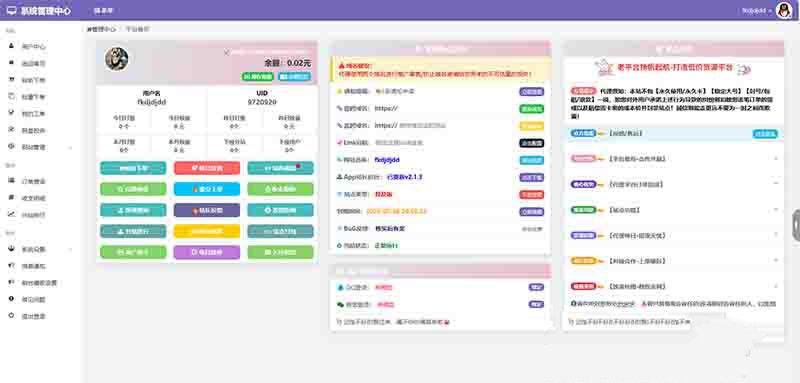This screenshot has width=800, height=383.
Task: Click the blue button under the balance
Action: tap(294, 76)
